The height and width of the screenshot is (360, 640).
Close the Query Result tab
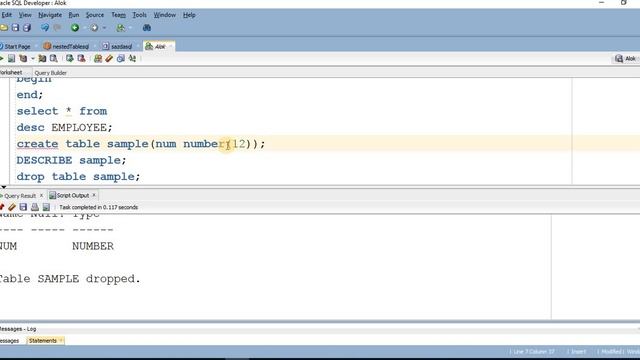point(41,196)
